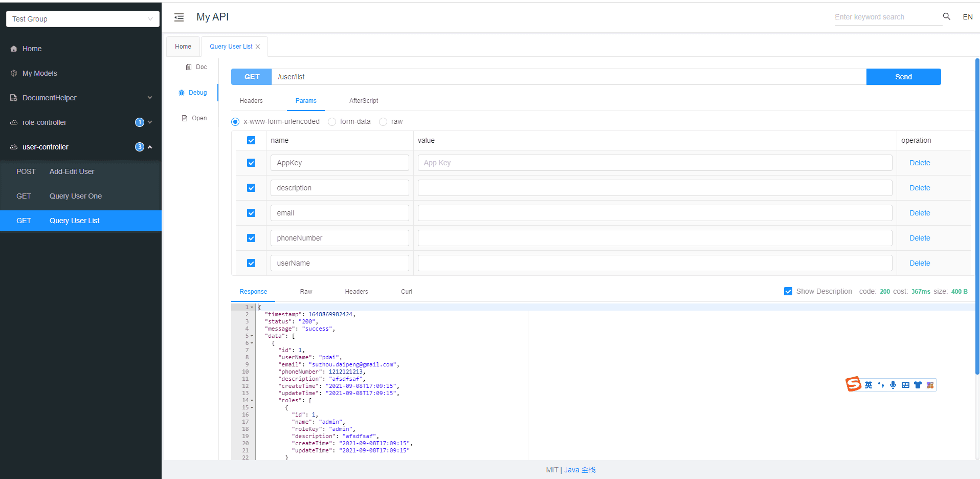Click the Home icon in the sidebar
Screen dimensions: 980x479
[x=14, y=49]
